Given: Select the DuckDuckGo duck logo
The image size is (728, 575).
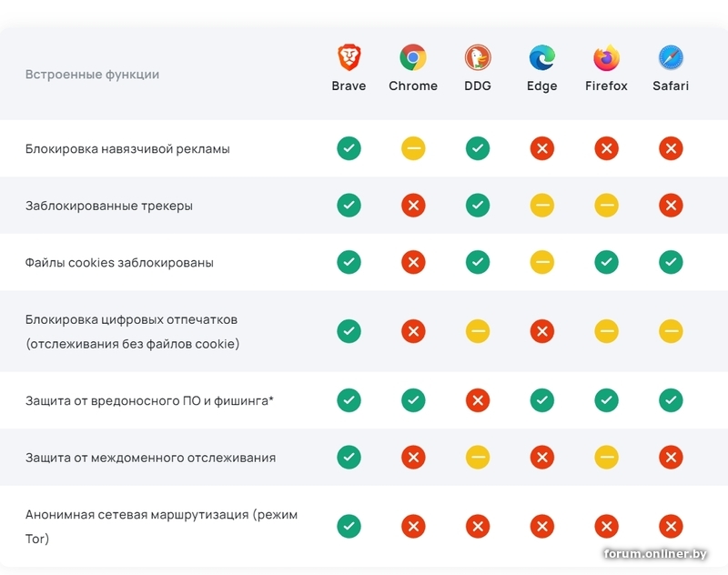Looking at the screenshot, I should tap(478, 58).
